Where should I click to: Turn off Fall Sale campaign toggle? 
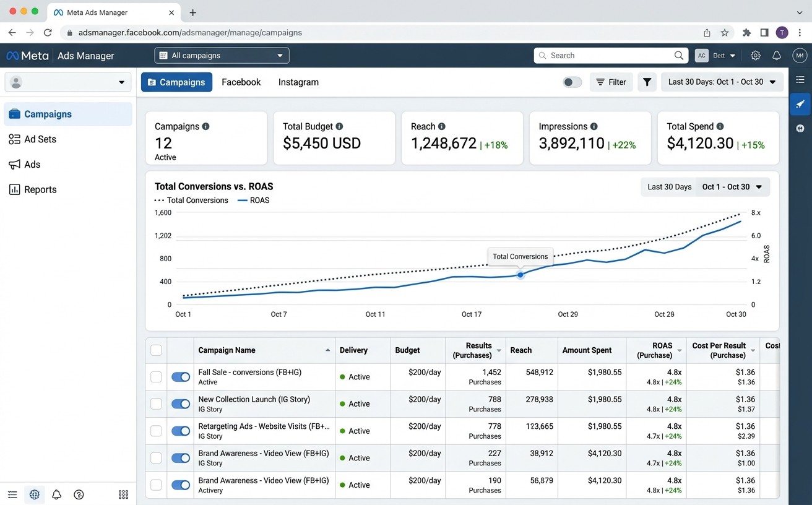(x=181, y=377)
